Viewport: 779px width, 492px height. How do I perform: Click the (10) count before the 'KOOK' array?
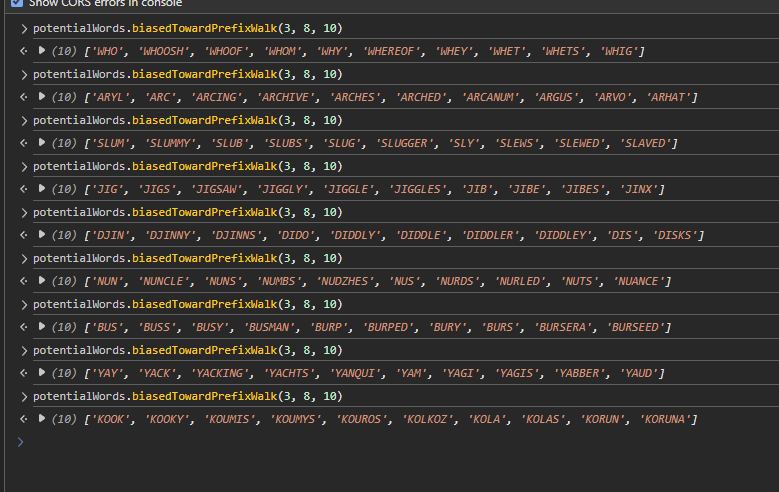64,419
